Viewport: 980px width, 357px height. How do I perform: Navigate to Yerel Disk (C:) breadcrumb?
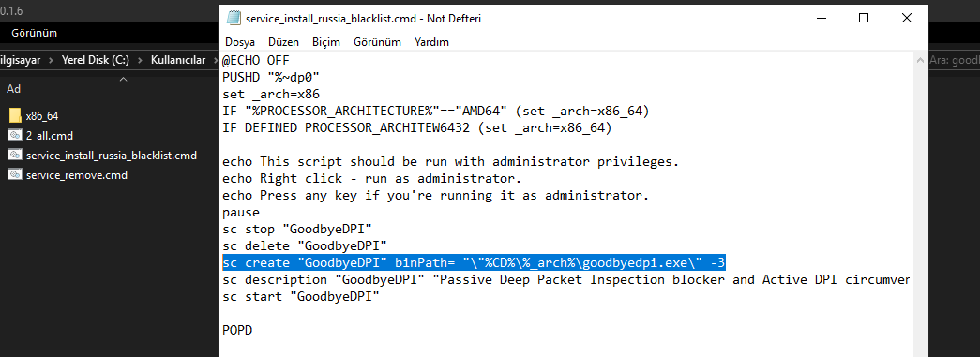(96, 60)
